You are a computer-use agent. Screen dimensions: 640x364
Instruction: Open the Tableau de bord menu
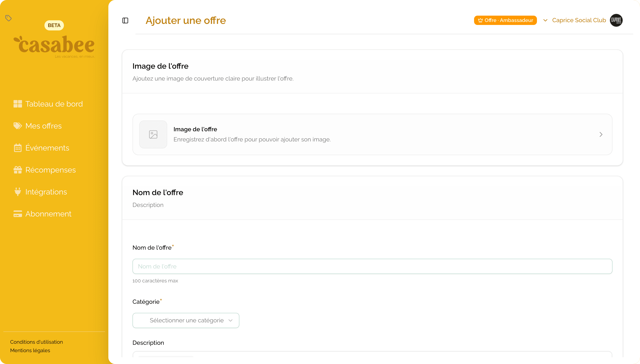[48, 104]
